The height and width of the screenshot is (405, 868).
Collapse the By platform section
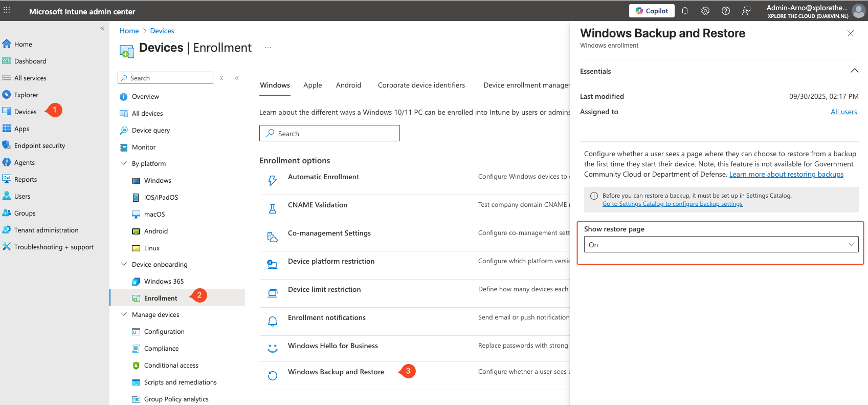point(124,163)
